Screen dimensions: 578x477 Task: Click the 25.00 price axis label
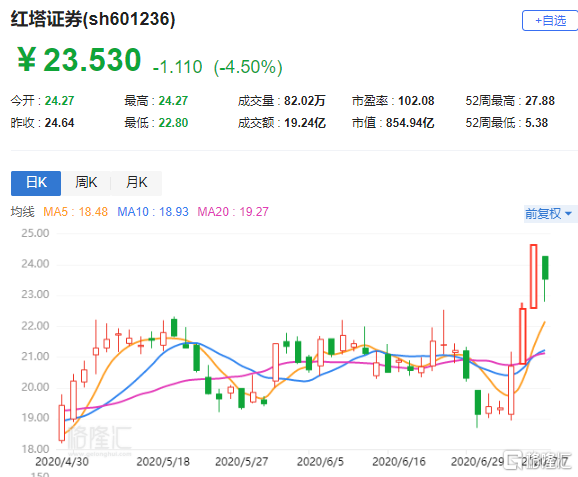tap(35, 233)
